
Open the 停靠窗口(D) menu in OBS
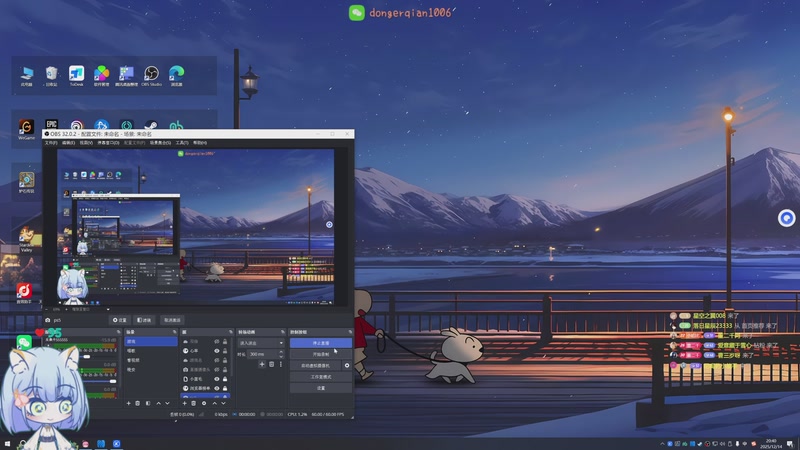[x=108, y=143]
